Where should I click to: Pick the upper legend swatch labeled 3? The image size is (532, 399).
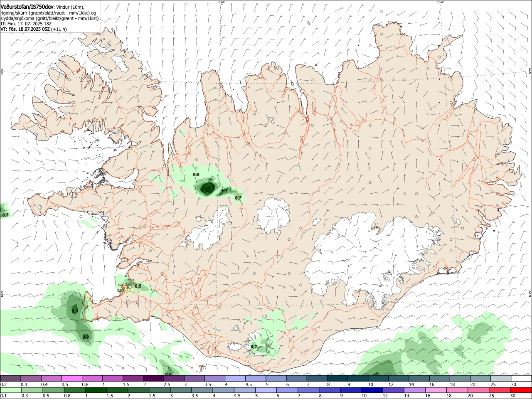[x=194, y=378]
